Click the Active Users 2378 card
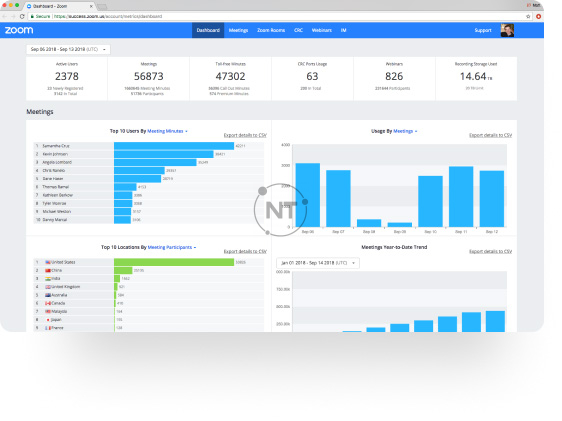 coord(67,78)
